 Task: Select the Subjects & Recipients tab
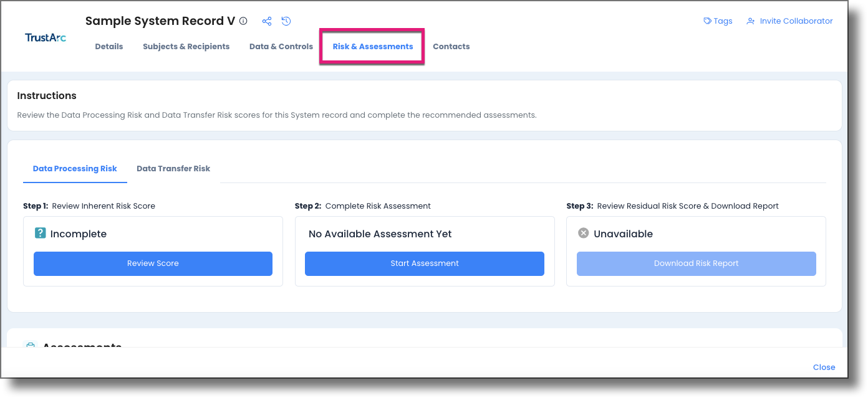pyautogui.click(x=186, y=46)
